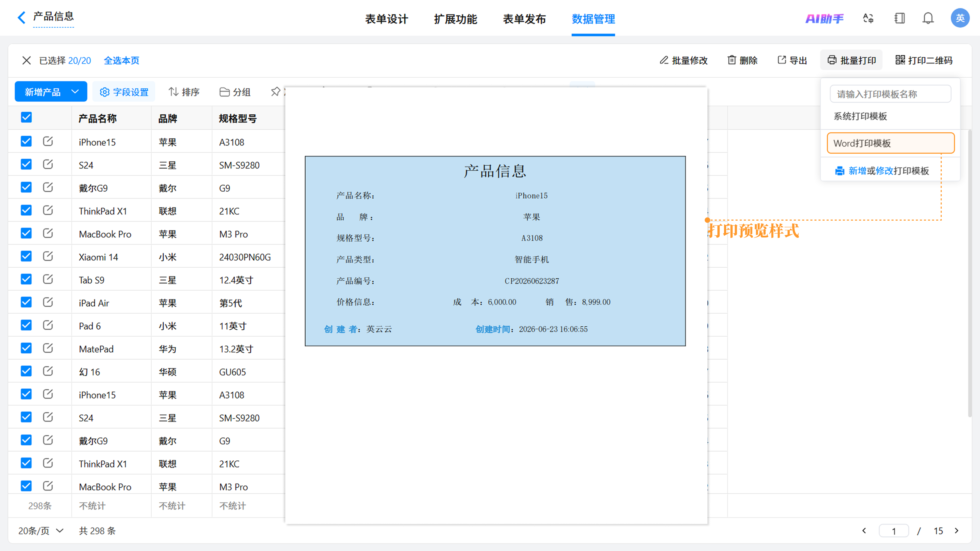Edit the MatePad row icon

[48, 348]
